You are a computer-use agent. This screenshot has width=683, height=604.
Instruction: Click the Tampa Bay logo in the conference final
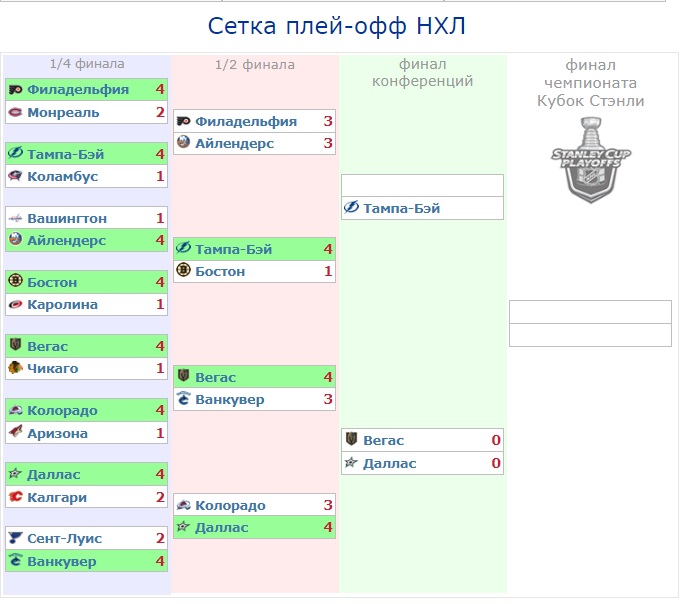pyautogui.click(x=351, y=208)
